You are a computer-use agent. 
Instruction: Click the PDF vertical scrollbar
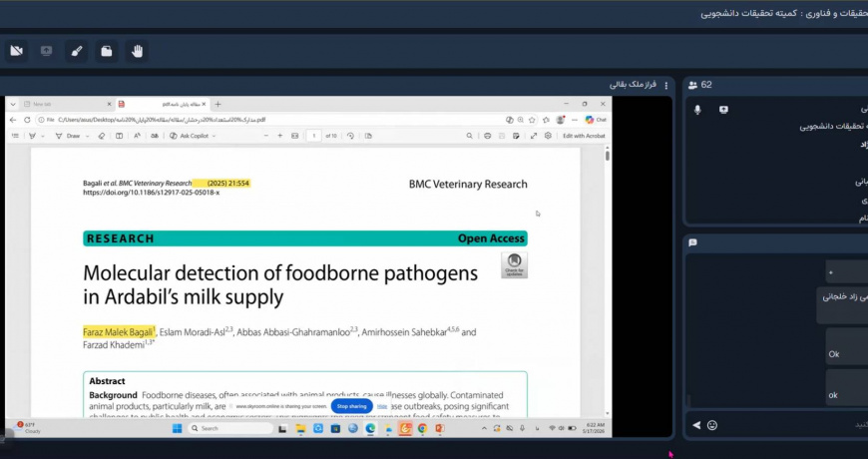pyautogui.click(x=608, y=279)
